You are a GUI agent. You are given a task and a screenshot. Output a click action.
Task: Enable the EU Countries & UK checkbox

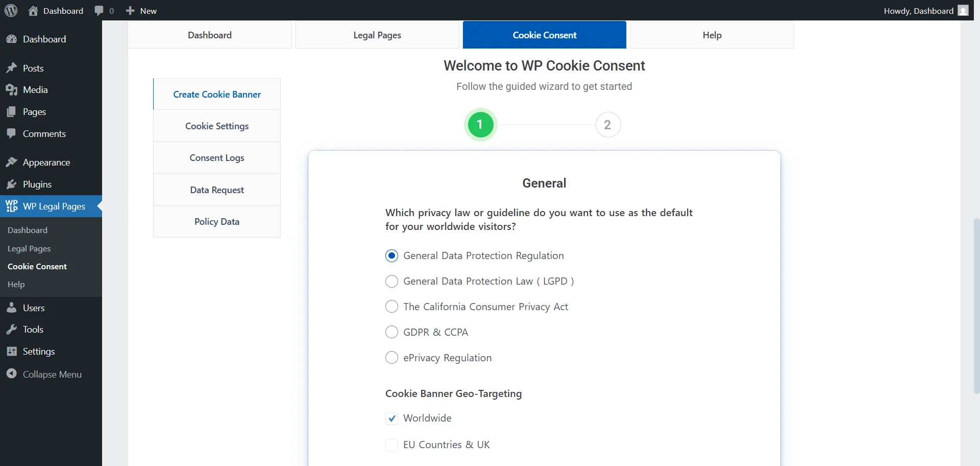coord(391,445)
